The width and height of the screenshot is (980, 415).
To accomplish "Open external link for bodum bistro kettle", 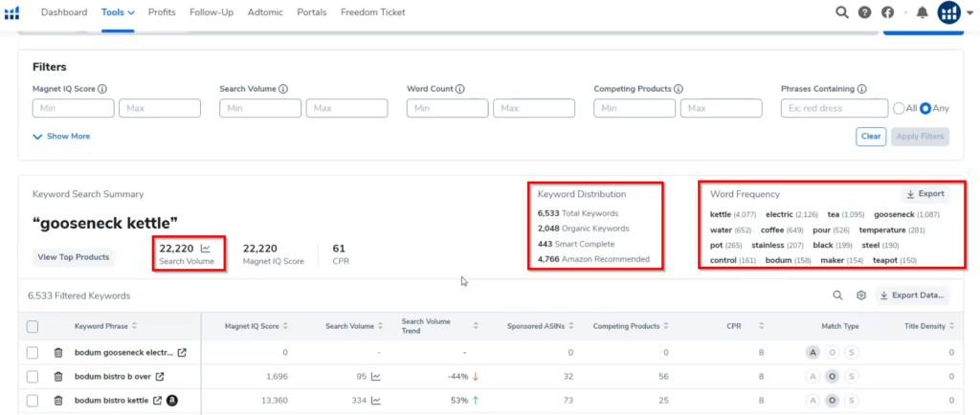I will tap(158, 401).
